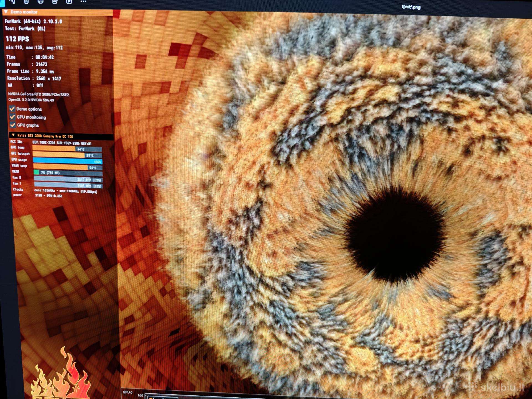The height and width of the screenshot is (399, 532).
Task: Click the min:110, max:135, avg:112 line
Action: [34, 48]
